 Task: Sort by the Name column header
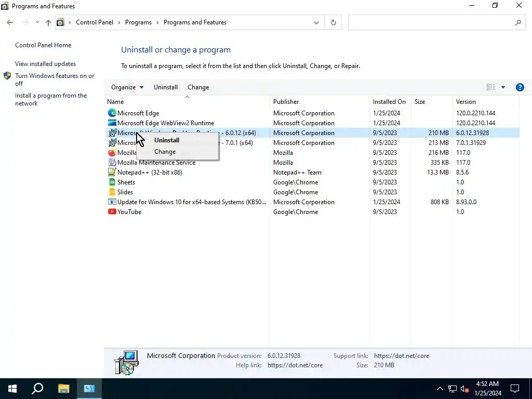pyautogui.click(x=187, y=101)
